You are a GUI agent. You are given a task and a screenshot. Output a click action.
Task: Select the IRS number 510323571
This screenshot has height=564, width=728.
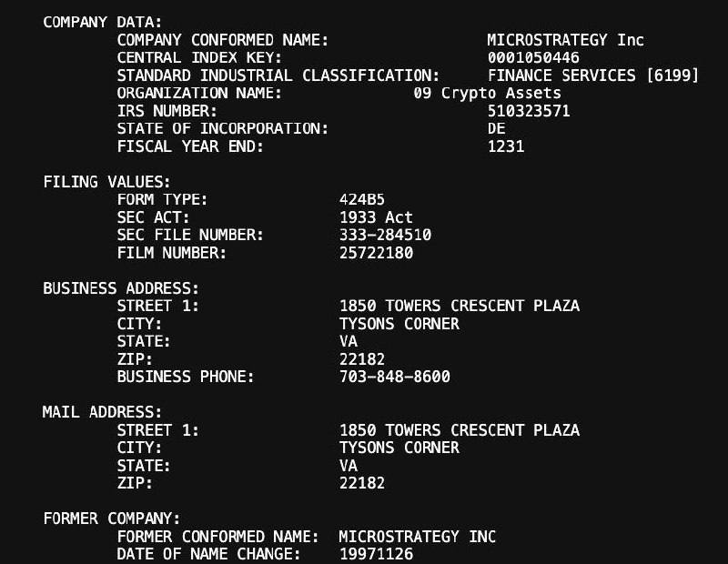click(529, 111)
